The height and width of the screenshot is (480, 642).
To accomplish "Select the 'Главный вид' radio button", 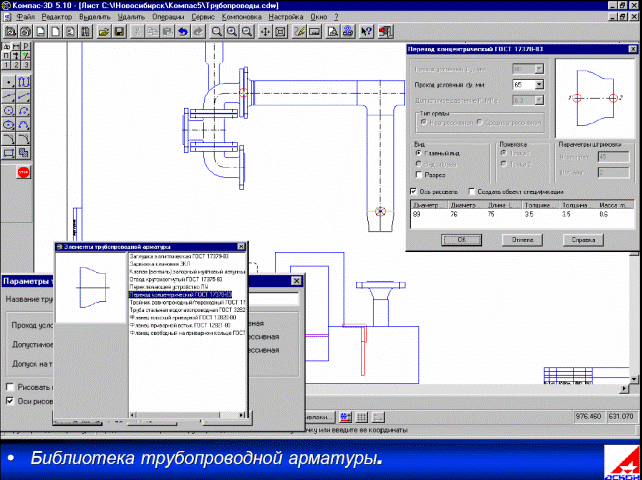I will (x=418, y=153).
